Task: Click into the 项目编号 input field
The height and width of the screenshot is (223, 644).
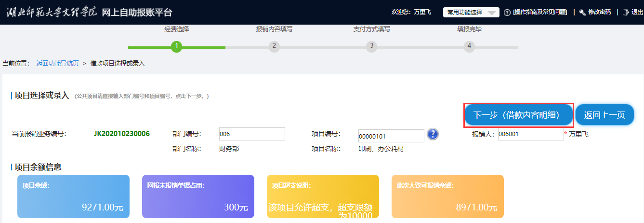Action: pyautogui.click(x=391, y=136)
